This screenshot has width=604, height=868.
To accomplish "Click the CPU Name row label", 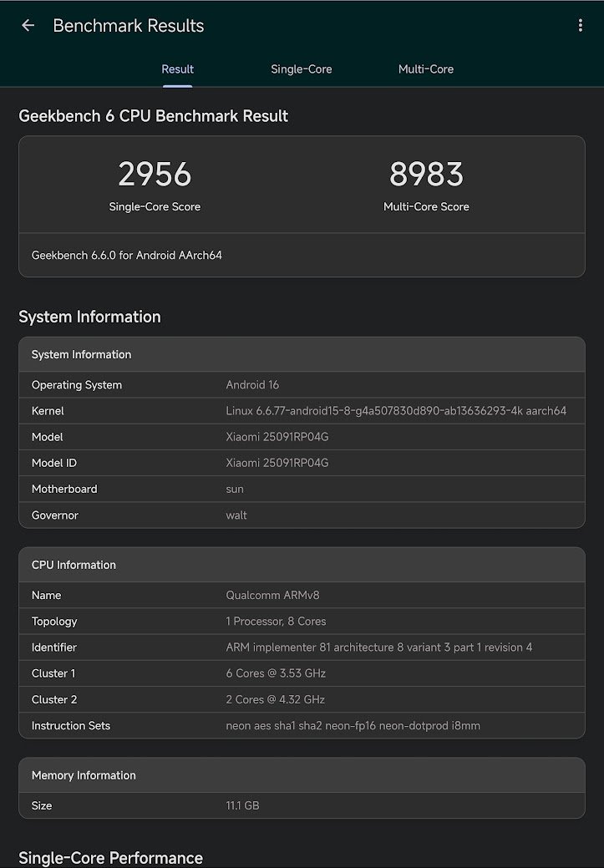I will point(46,595).
